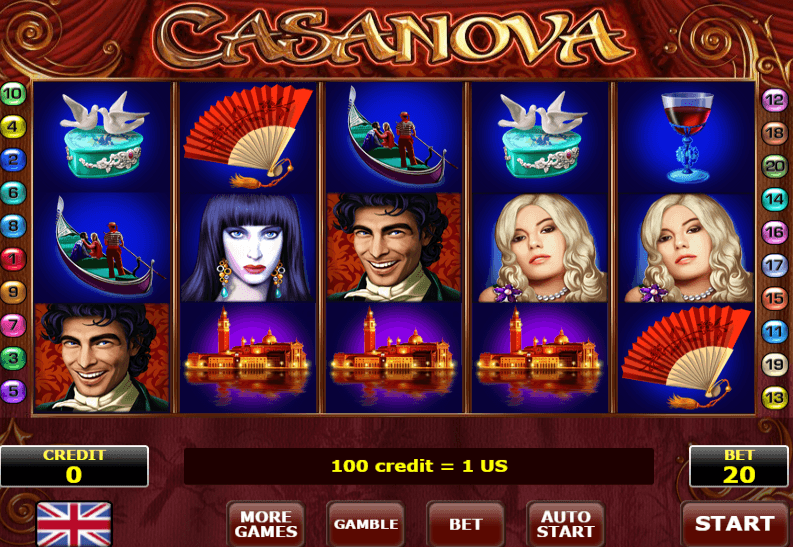This screenshot has height=547, width=793.
Task: Click the credit conversion message bar
Action: coord(419,466)
